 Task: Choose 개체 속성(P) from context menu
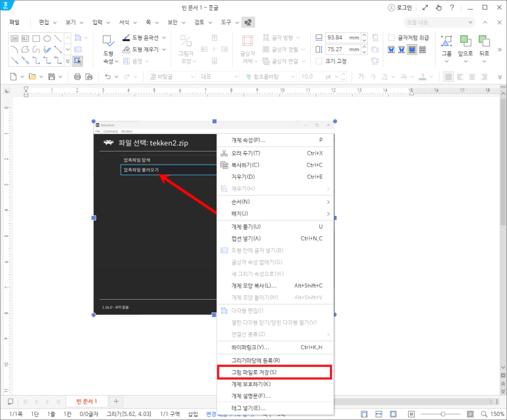click(275, 140)
